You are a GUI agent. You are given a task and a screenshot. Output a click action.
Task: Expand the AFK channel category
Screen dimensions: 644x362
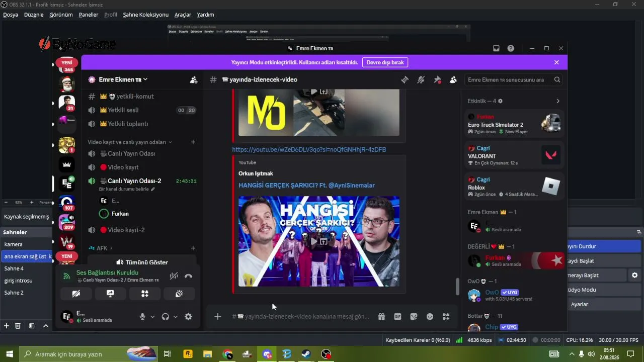[x=101, y=248]
